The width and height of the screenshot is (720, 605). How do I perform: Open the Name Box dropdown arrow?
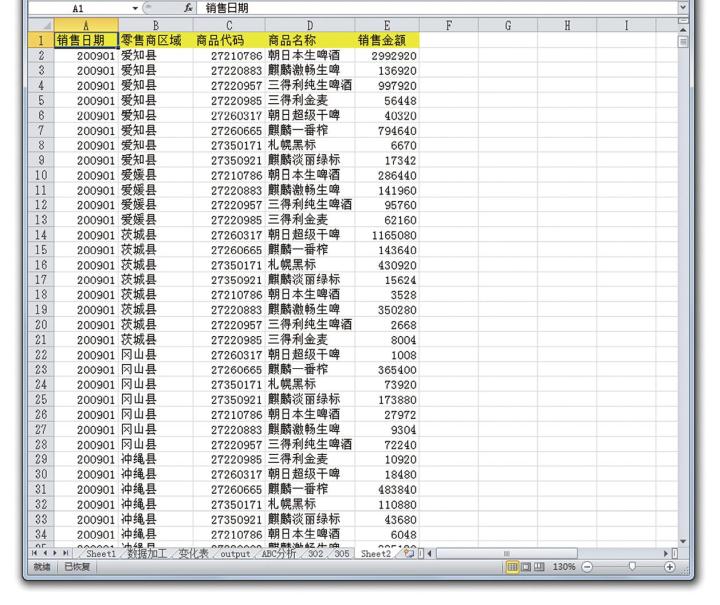tap(135, 8)
